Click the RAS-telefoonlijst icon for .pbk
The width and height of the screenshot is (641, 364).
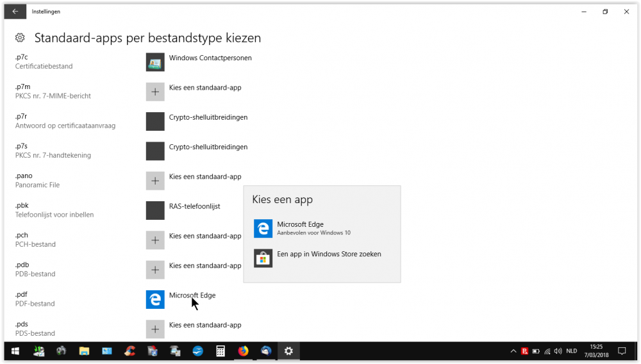(155, 210)
